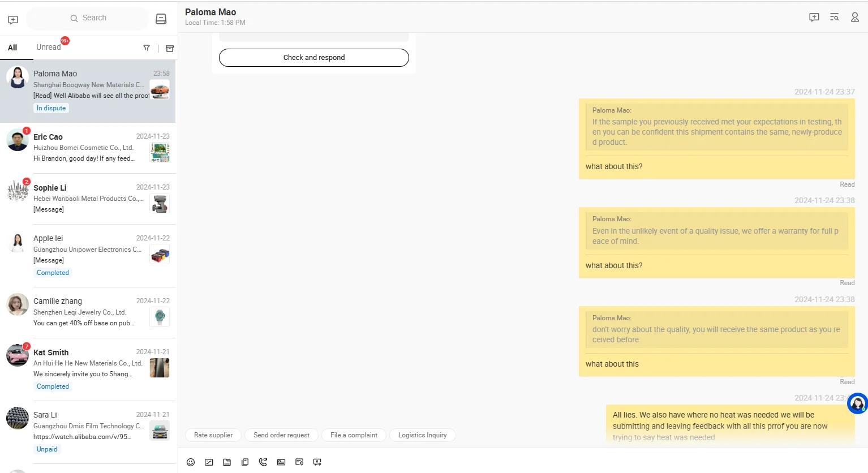Viewport: 868px width, 473px height.
Task: Select 'Guangzhou Unipower Electronics' company text
Action: click(87, 250)
